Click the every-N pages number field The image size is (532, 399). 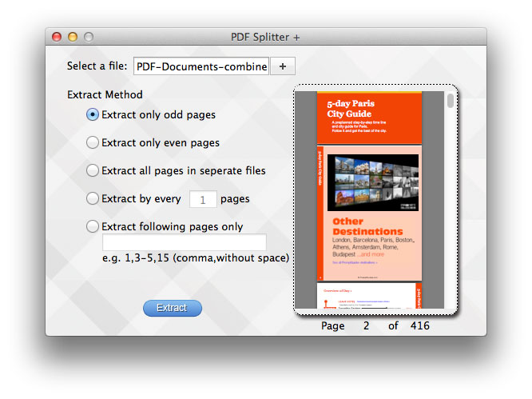(203, 199)
